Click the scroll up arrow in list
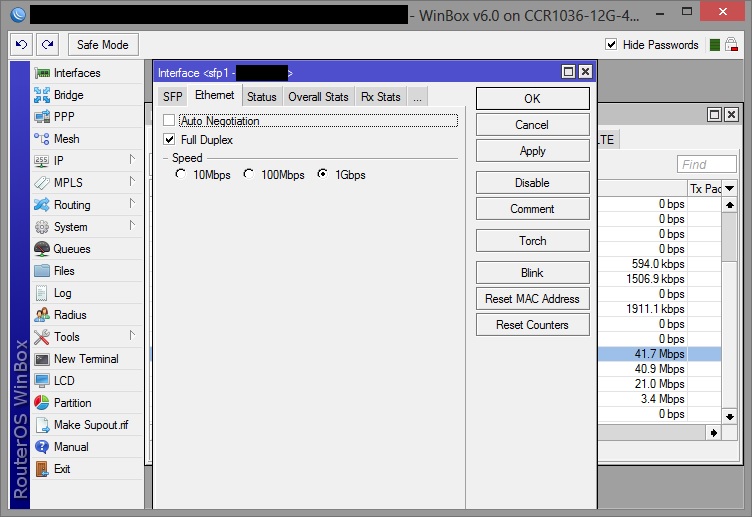The image size is (752, 517). click(x=729, y=205)
